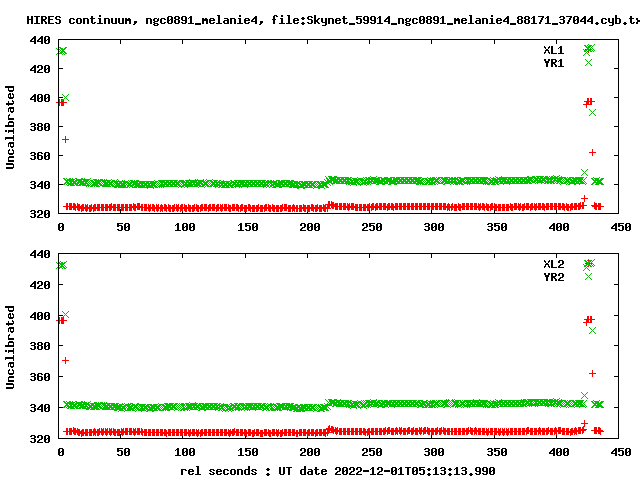Click the red plus outlier near 370 at lower plot's start
The image size is (640, 480).
click(65, 360)
